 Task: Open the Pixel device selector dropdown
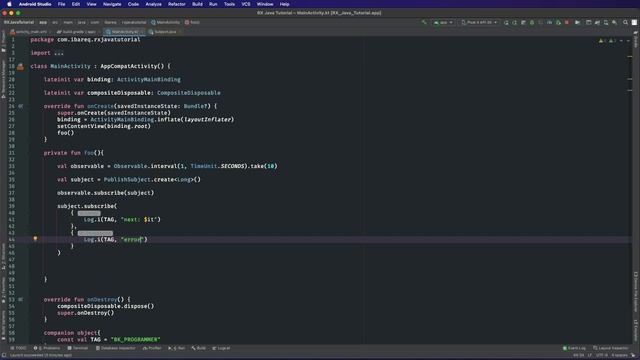click(479, 22)
